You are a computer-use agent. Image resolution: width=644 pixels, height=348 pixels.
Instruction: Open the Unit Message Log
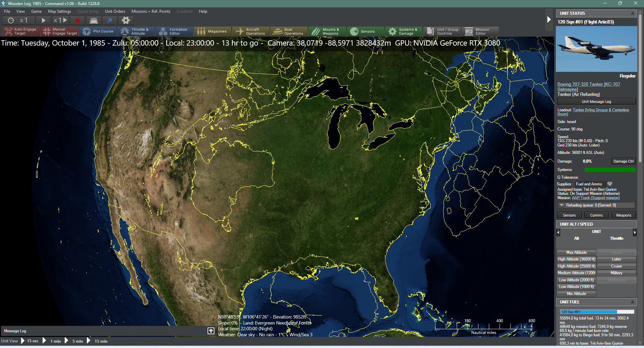(x=596, y=102)
